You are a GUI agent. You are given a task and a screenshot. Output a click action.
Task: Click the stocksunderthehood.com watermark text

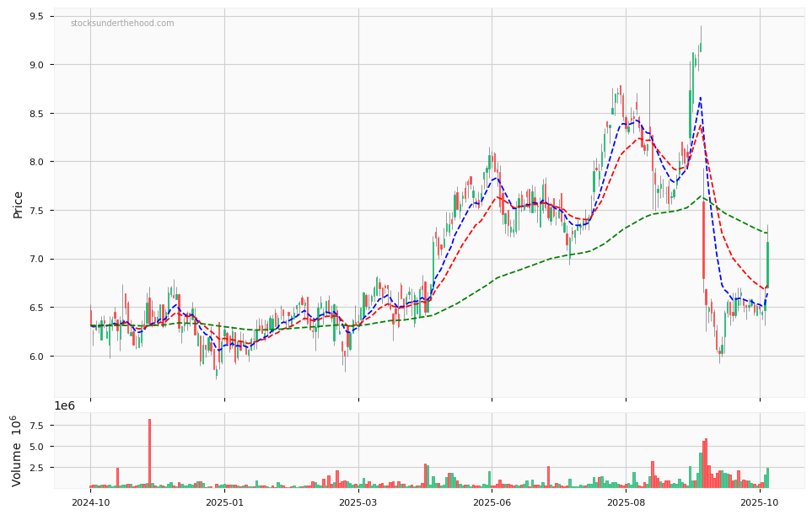(122, 24)
